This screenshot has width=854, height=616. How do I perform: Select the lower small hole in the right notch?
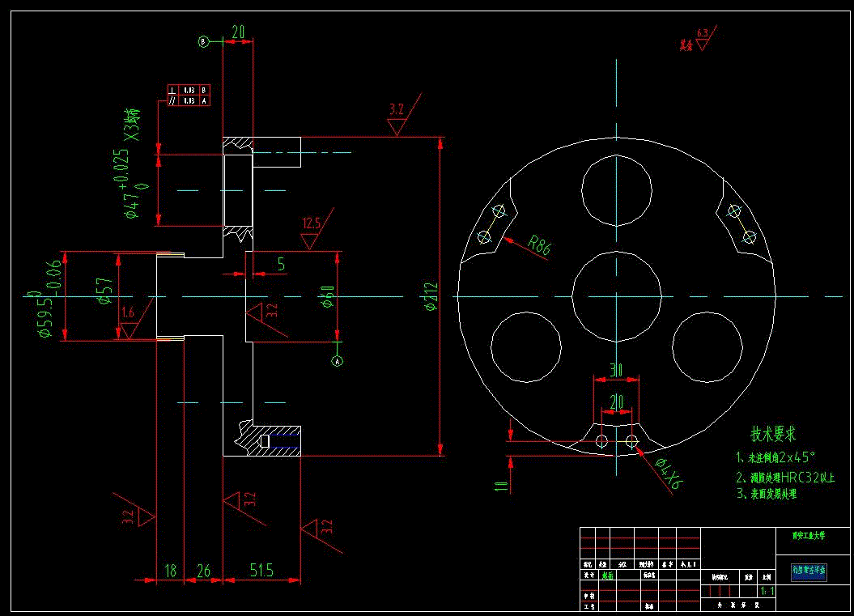[x=750, y=237]
